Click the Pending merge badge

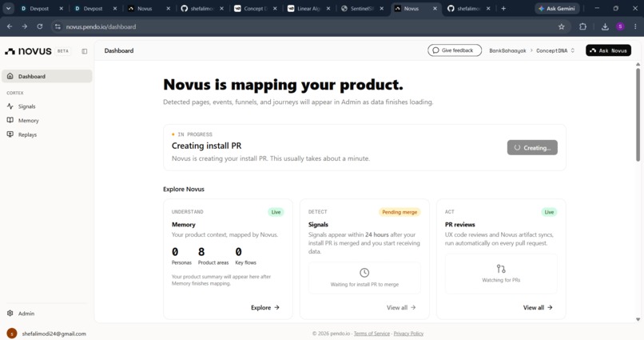[x=400, y=212]
